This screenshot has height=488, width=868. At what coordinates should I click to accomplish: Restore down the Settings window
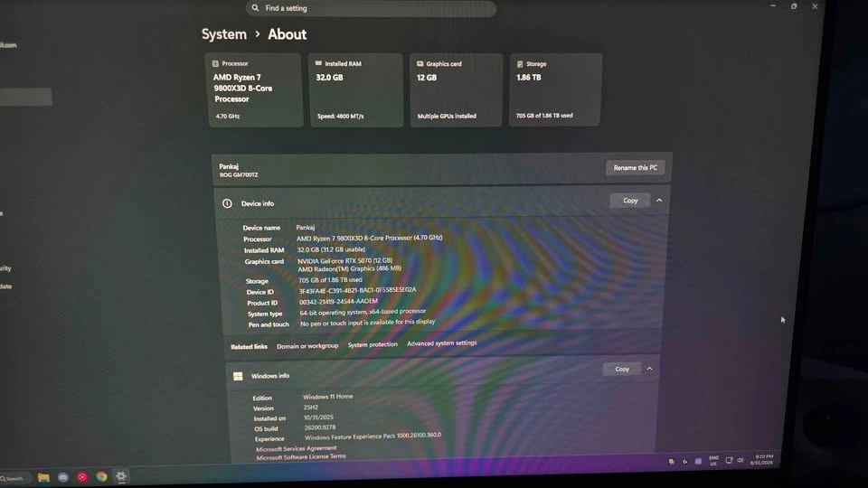[x=794, y=6]
